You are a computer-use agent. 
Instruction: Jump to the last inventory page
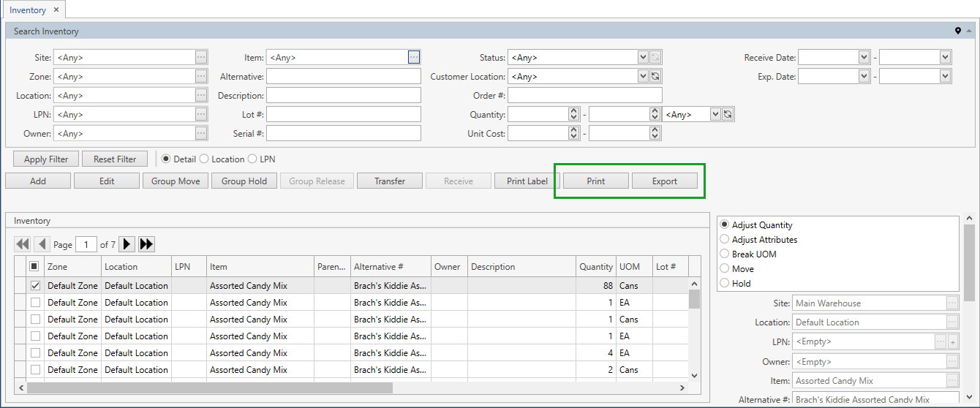click(x=146, y=244)
